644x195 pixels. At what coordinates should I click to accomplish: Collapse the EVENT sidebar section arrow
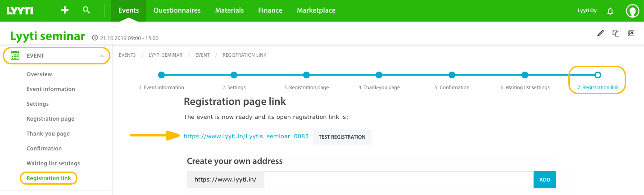click(x=102, y=55)
